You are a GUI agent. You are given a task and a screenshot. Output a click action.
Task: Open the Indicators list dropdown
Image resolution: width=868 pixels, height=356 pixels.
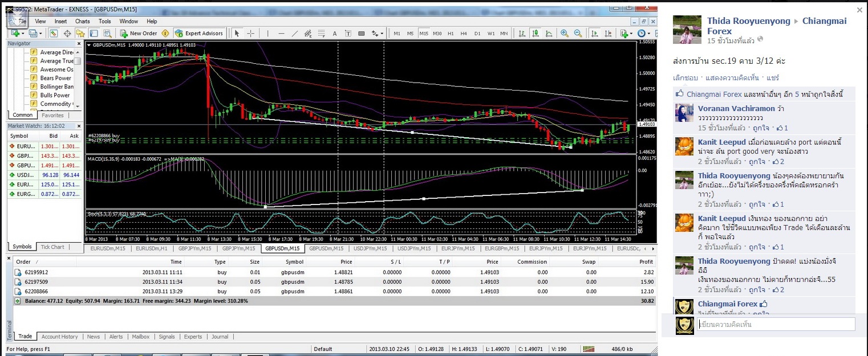[x=625, y=33]
